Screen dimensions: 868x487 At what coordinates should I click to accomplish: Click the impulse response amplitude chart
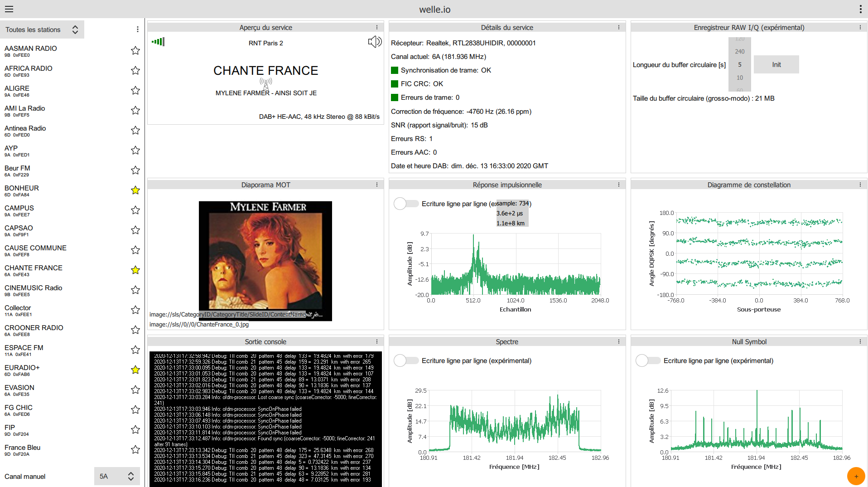pyautogui.click(x=516, y=264)
